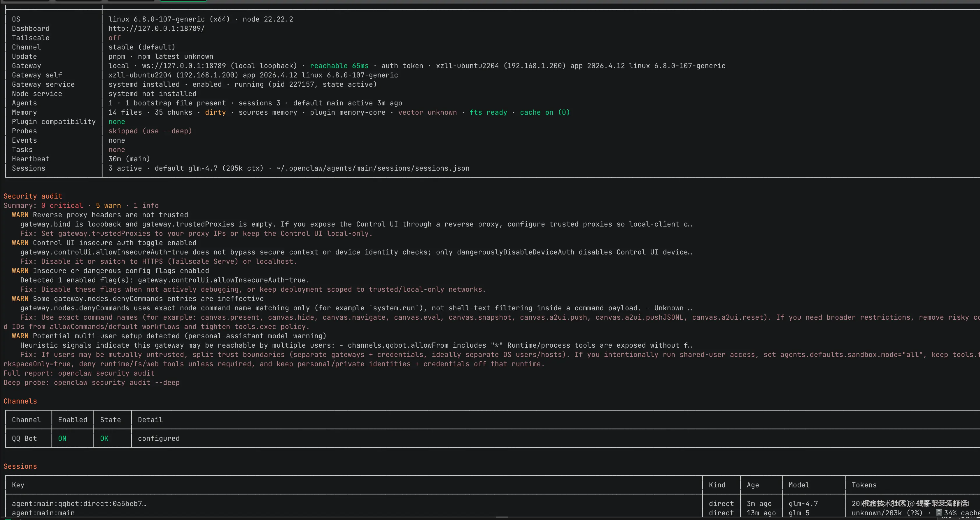This screenshot has height=520, width=980.
Task: Click the Tokens column header
Action: click(864, 484)
